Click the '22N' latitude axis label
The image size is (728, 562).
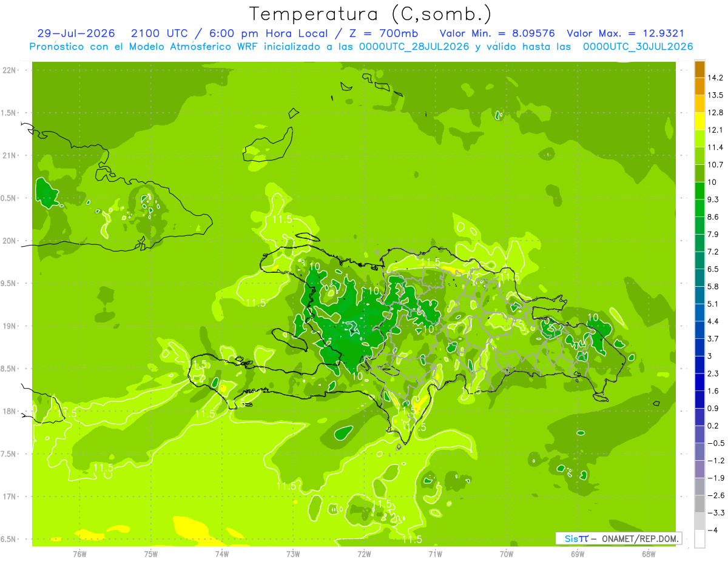coord(10,70)
